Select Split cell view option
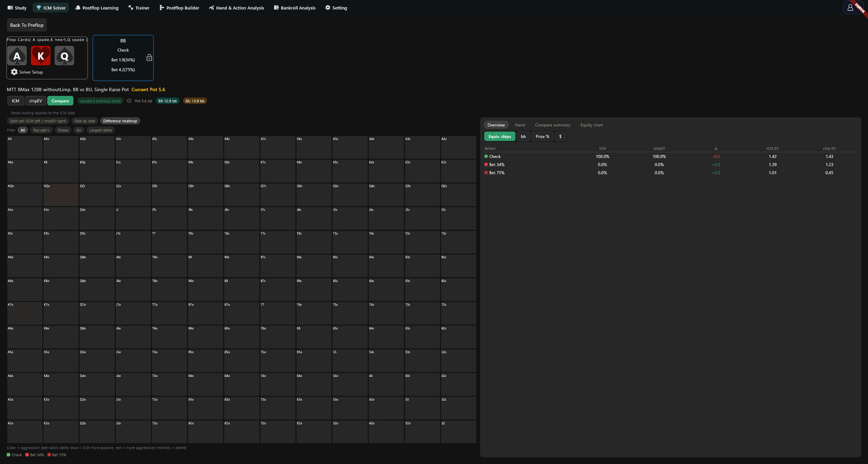The width and height of the screenshot is (868, 464). [38, 121]
